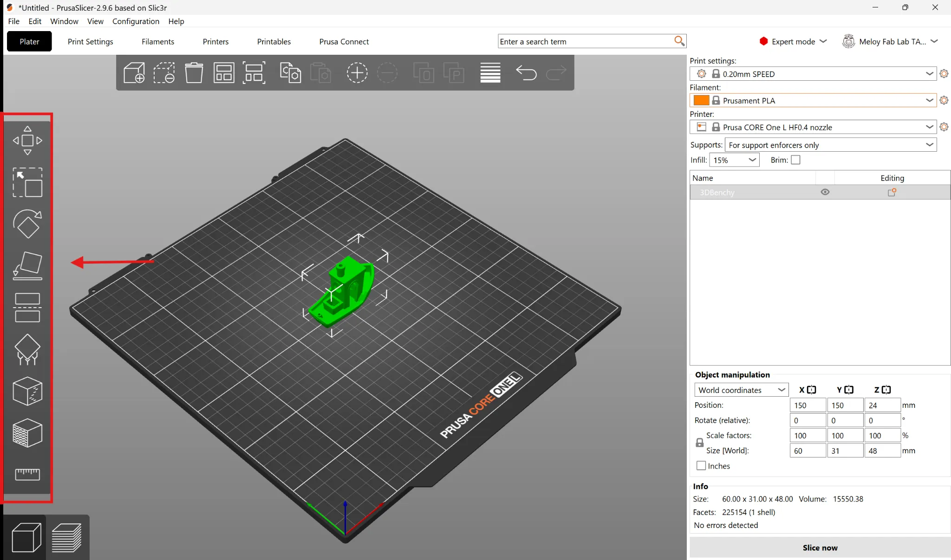Select the Measure ruler tool
The height and width of the screenshot is (560, 951).
click(27, 474)
